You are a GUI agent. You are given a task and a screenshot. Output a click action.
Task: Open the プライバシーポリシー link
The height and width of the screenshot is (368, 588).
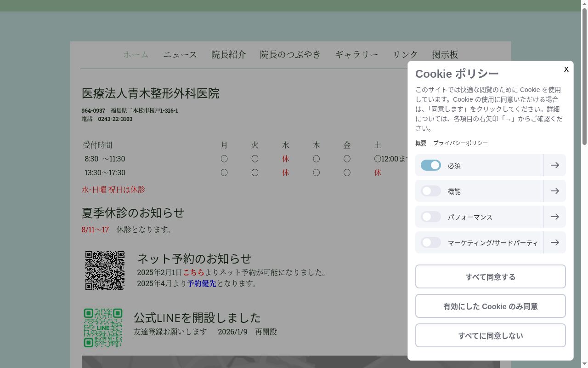click(460, 143)
